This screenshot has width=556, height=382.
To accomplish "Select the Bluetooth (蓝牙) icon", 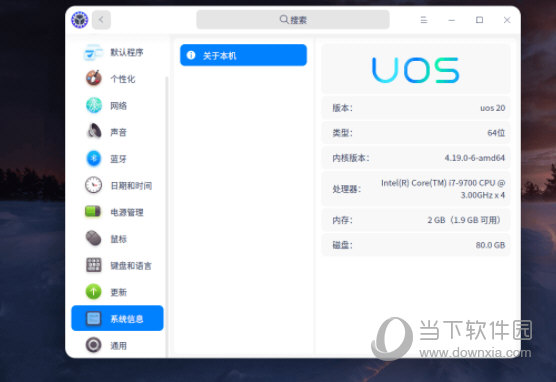I will 94,159.
